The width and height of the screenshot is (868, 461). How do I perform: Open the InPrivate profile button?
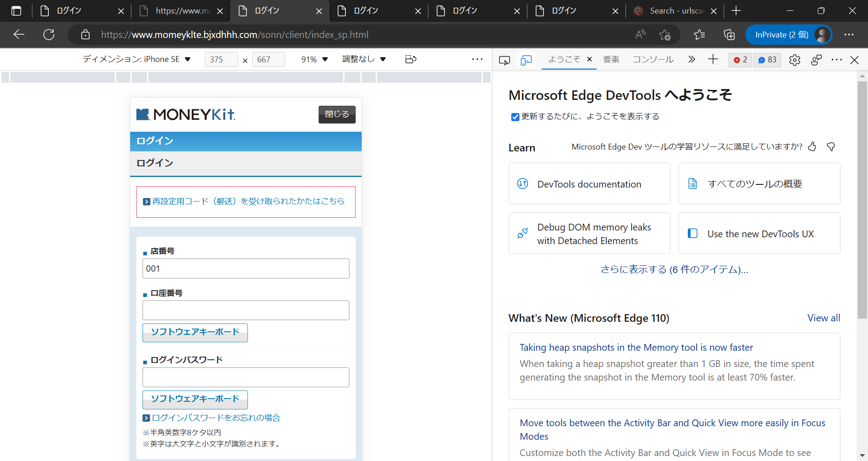[789, 34]
